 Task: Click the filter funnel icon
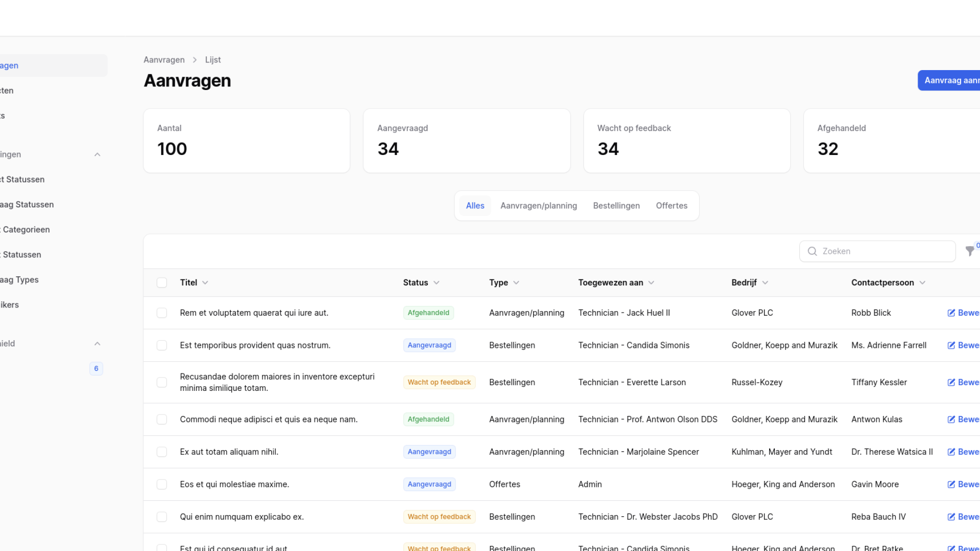tap(969, 251)
